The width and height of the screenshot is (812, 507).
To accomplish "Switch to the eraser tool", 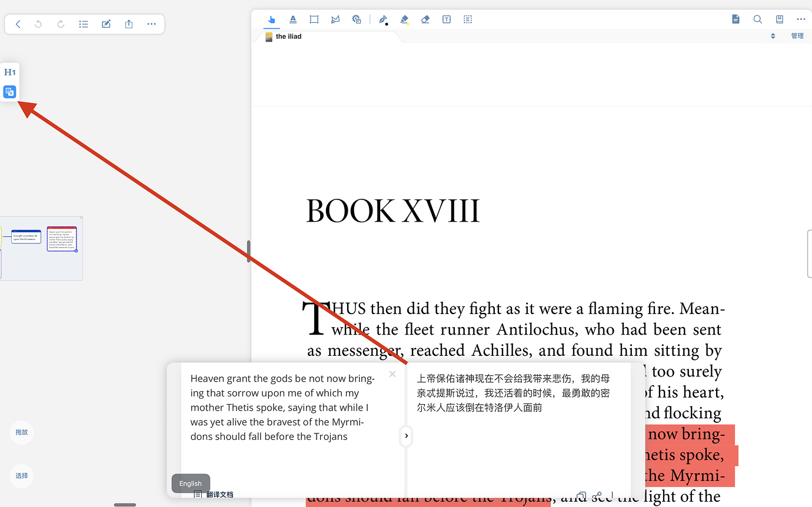I will coord(425,19).
